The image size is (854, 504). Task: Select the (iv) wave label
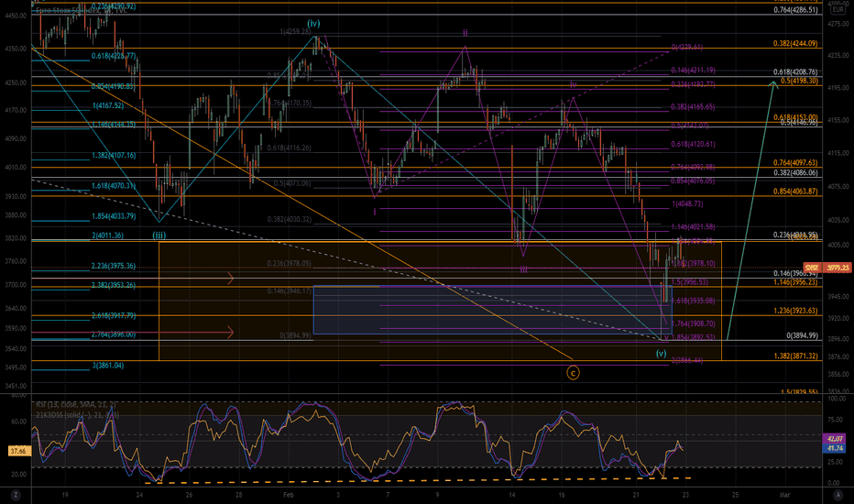(313, 24)
